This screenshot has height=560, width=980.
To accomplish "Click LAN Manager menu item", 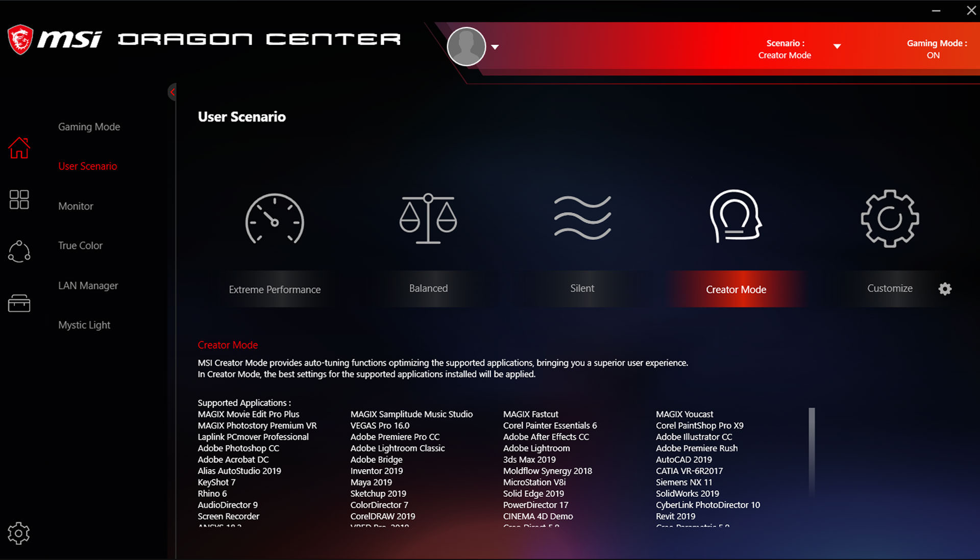I will 87,286.
